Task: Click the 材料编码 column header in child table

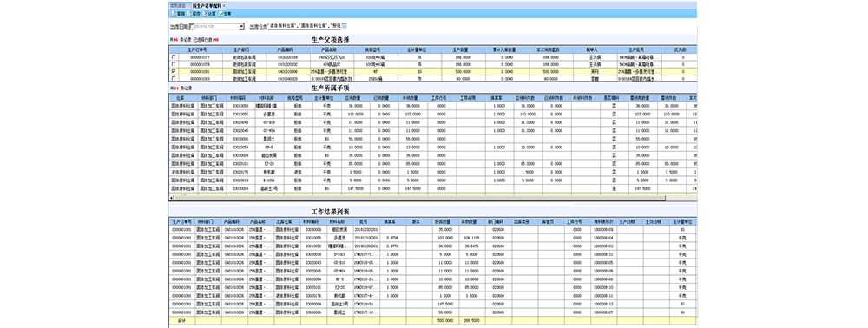Action: tap(240, 97)
